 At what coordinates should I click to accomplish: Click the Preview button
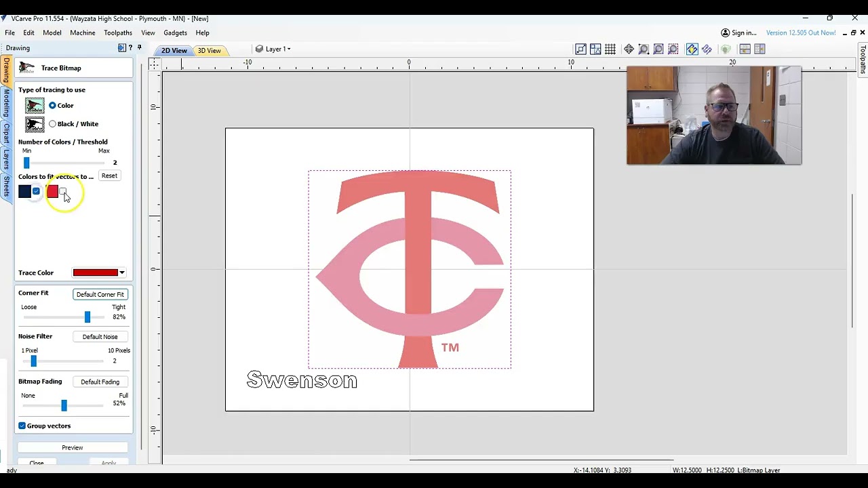tap(73, 447)
